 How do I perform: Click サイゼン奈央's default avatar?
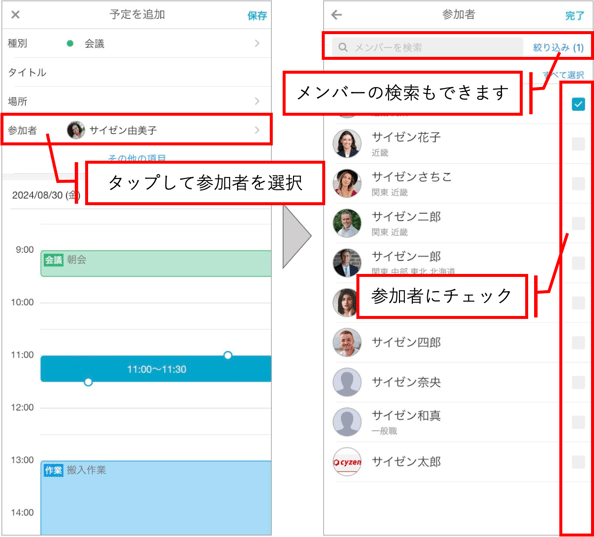click(x=347, y=382)
